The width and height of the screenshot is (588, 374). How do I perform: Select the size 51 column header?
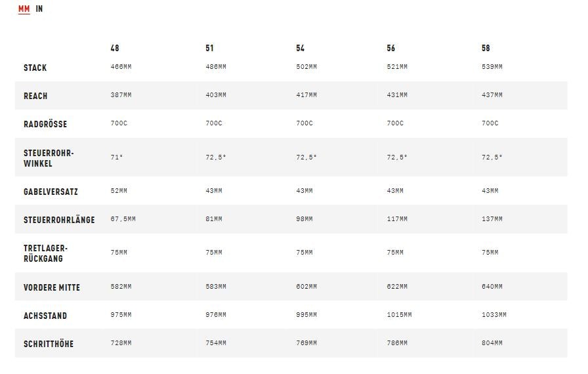click(209, 48)
